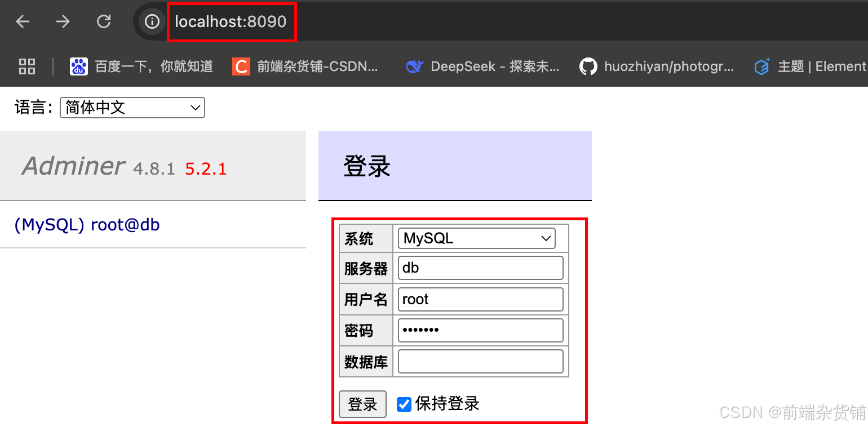This screenshot has width=868, height=427.
Task: Open the GitHub huozhiyan bookmark icon
Action: point(588,66)
